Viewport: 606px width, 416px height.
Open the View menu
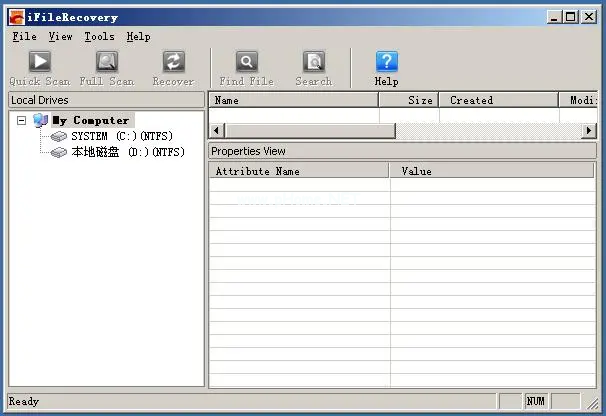[60, 36]
